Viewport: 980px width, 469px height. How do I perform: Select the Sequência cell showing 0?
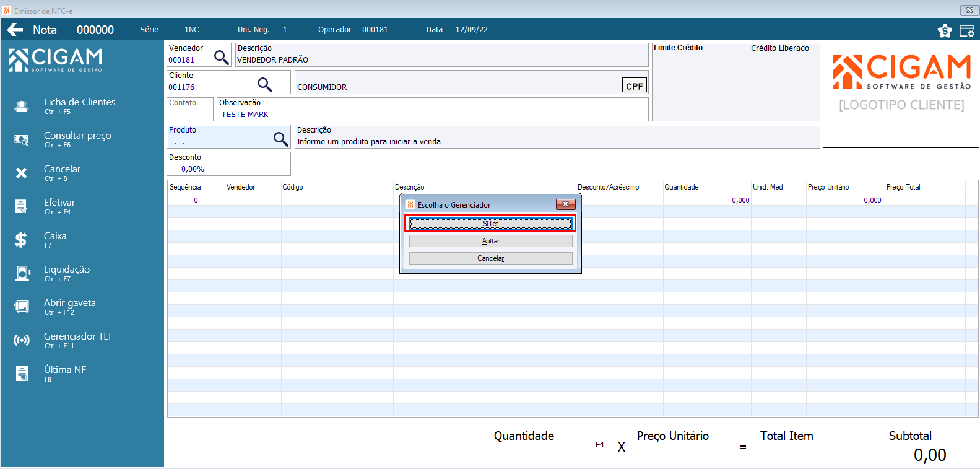point(196,200)
